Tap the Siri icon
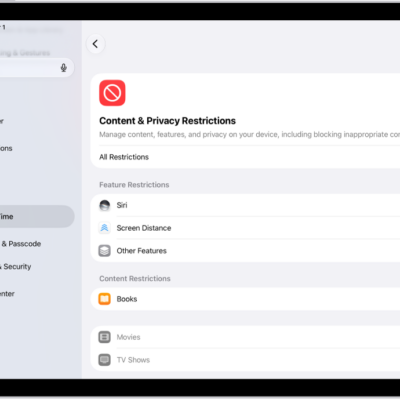 pyautogui.click(x=105, y=205)
